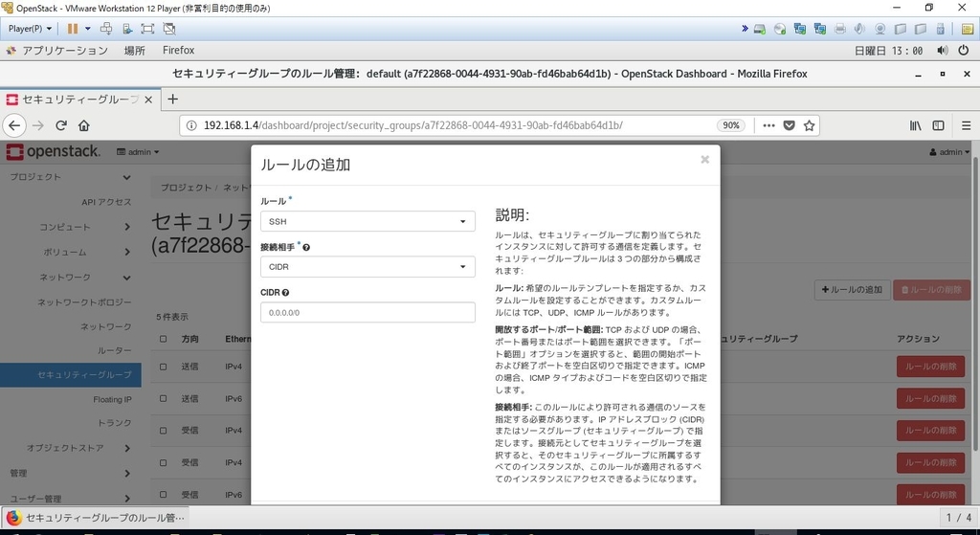Select API アクセス in sidebar

106,202
